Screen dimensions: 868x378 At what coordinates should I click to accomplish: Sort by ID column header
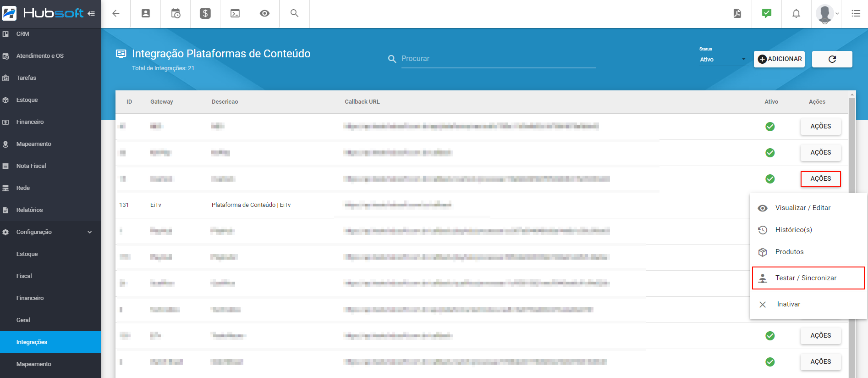129,102
